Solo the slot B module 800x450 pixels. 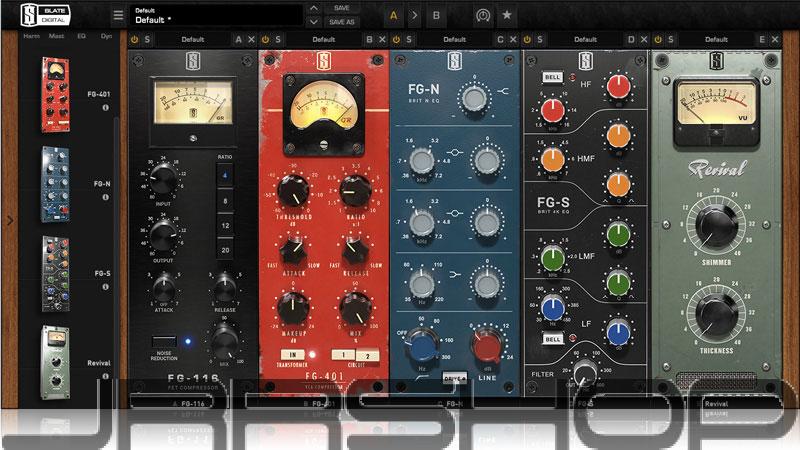278,39
